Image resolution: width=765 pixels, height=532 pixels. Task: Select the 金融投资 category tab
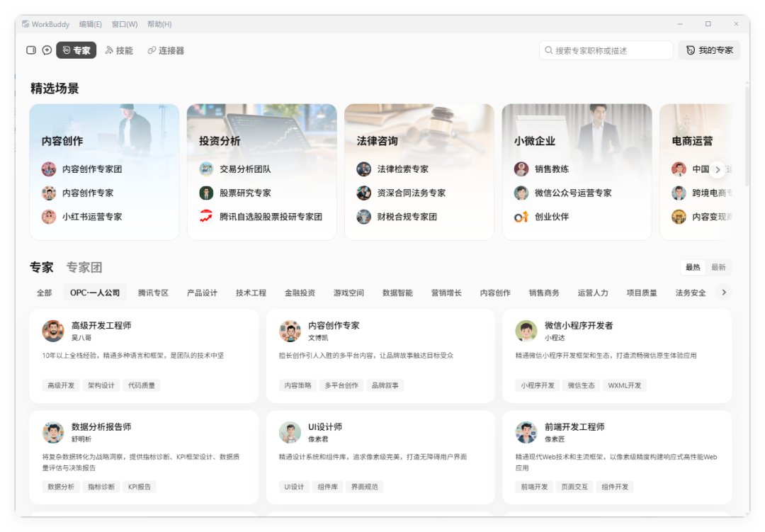300,293
